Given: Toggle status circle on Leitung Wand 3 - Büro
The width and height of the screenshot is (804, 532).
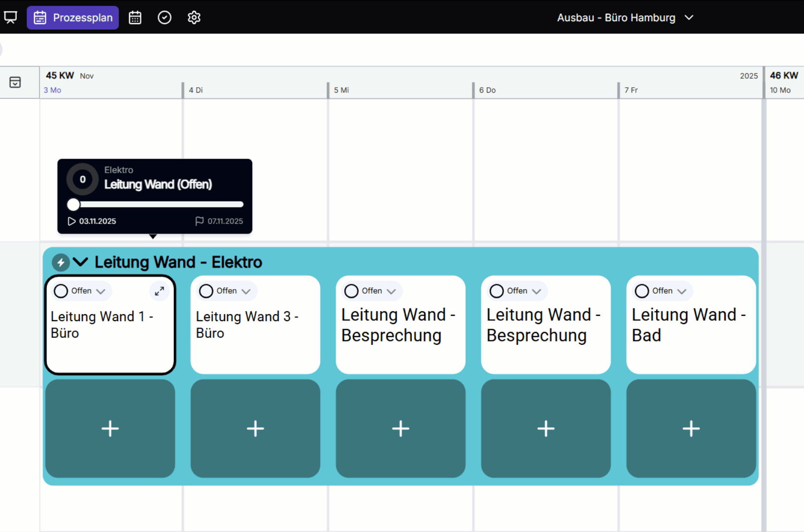Looking at the screenshot, I should point(206,291).
